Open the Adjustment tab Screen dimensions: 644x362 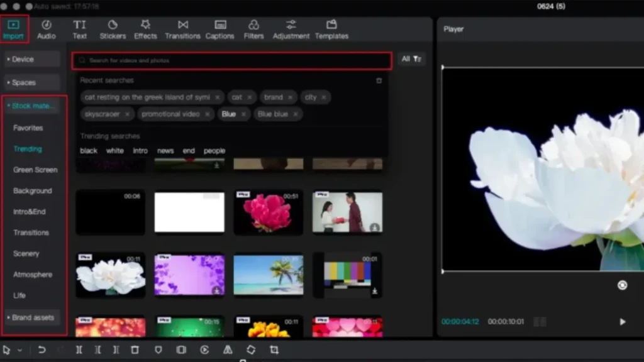click(x=291, y=29)
